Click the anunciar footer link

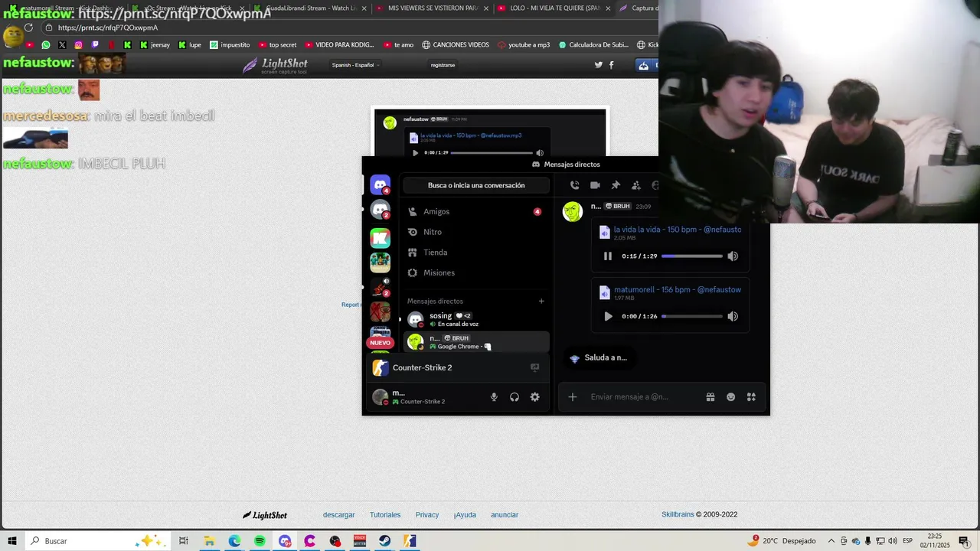[x=505, y=515]
